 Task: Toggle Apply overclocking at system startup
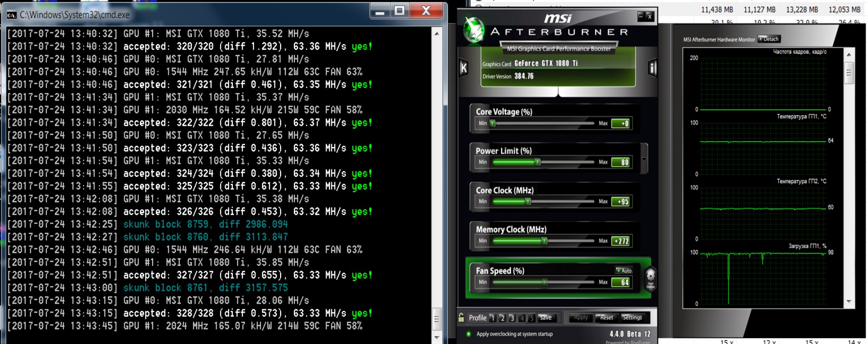[x=469, y=334]
